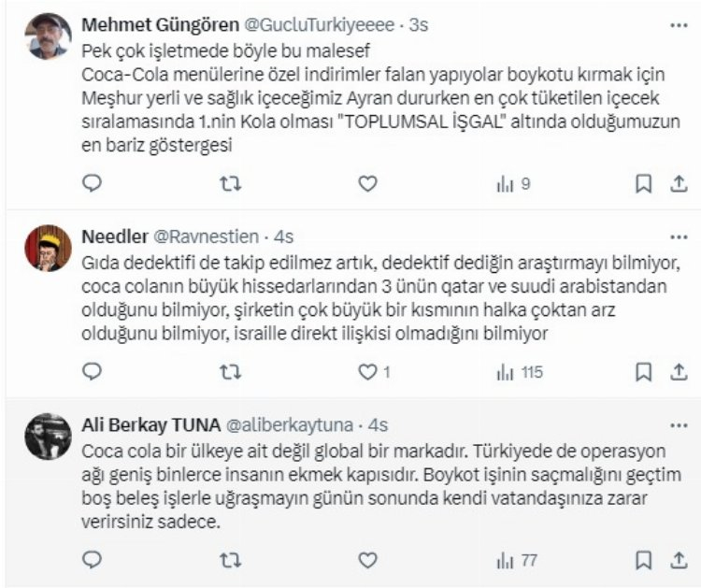Open more options on Mehmet Güngören's tweet
Image resolution: width=701 pixels, height=588 pixels.
[x=678, y=22]
